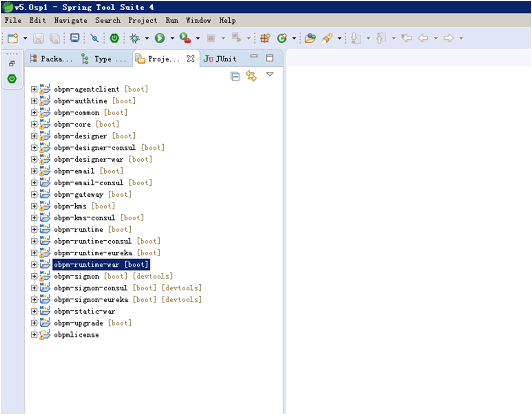Click the Debug bug icon
Image resolution: width=532 pixels, height=415 pixels.
click(135, 38)
